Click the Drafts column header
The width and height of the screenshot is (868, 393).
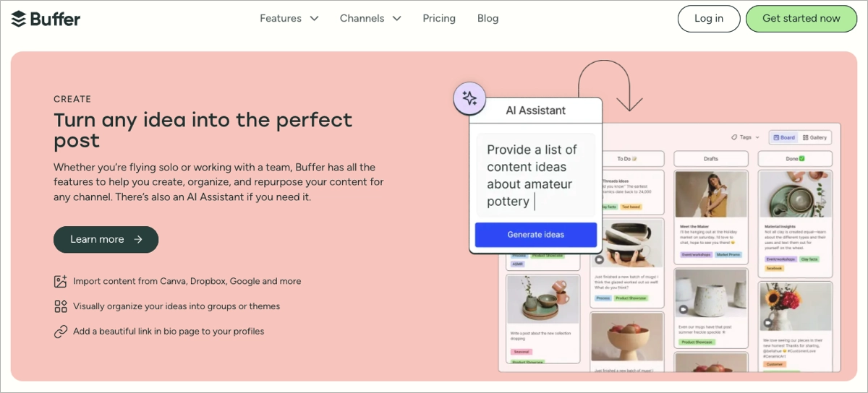click(x=711, y=158)
